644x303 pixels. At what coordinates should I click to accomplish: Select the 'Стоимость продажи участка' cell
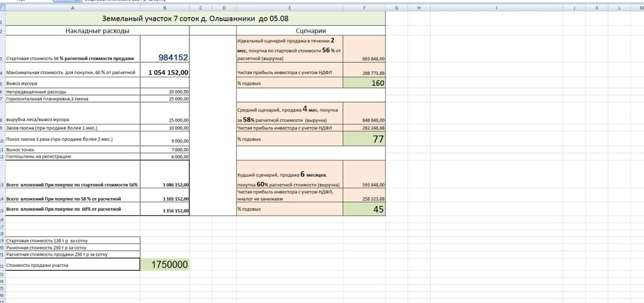72,265
